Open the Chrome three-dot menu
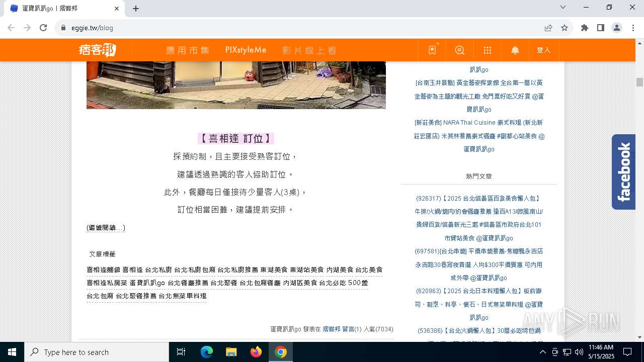 tap(633, 28)
